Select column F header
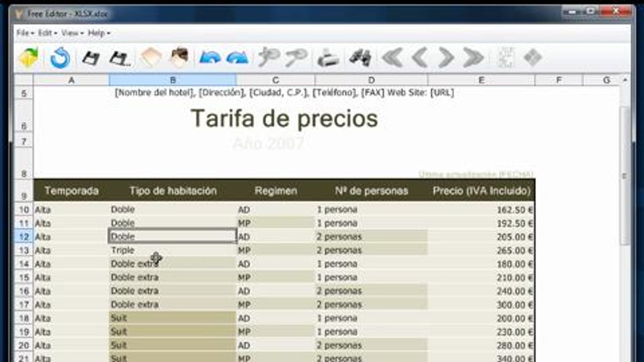Viewport: 644px width, 362px height. pos(559,80)
